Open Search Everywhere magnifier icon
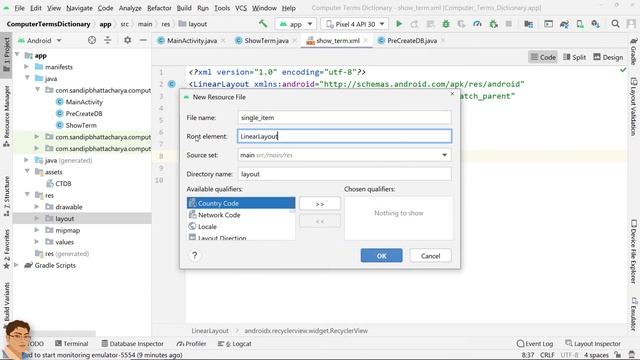The image size is (640, 360). point(615,24)
